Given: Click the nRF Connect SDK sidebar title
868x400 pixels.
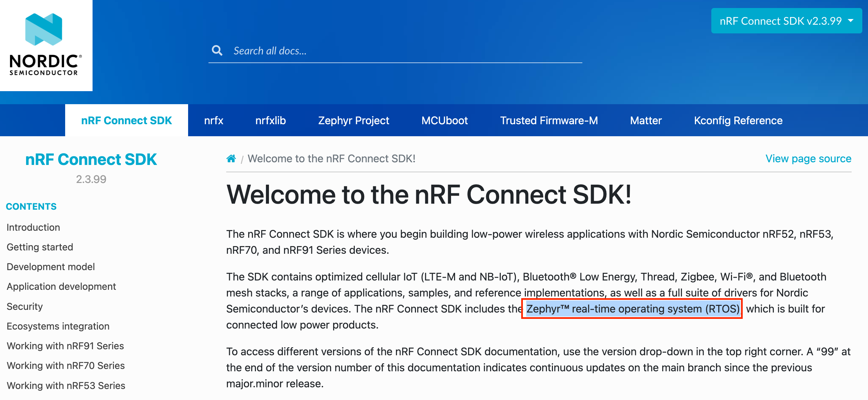Looking at the screenshot, I should pos(91,160).
